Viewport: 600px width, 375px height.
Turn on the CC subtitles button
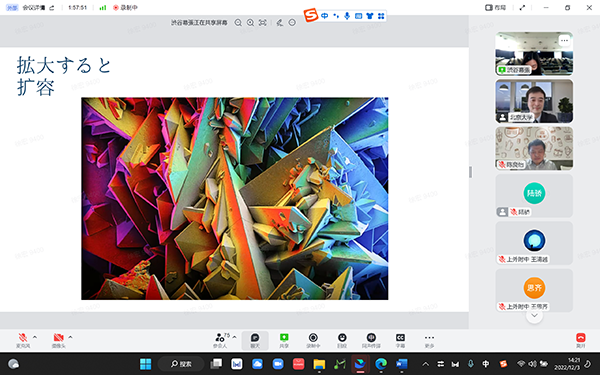tap(400, 339)
